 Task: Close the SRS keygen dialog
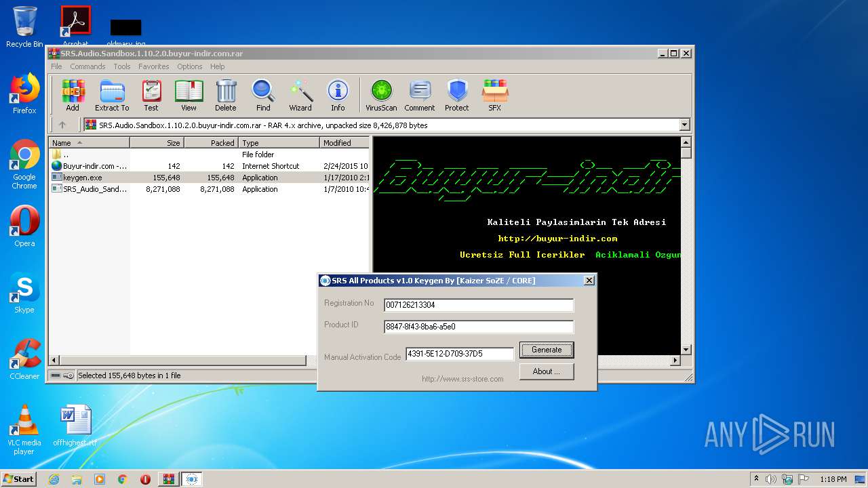click(x=589, y=281)
